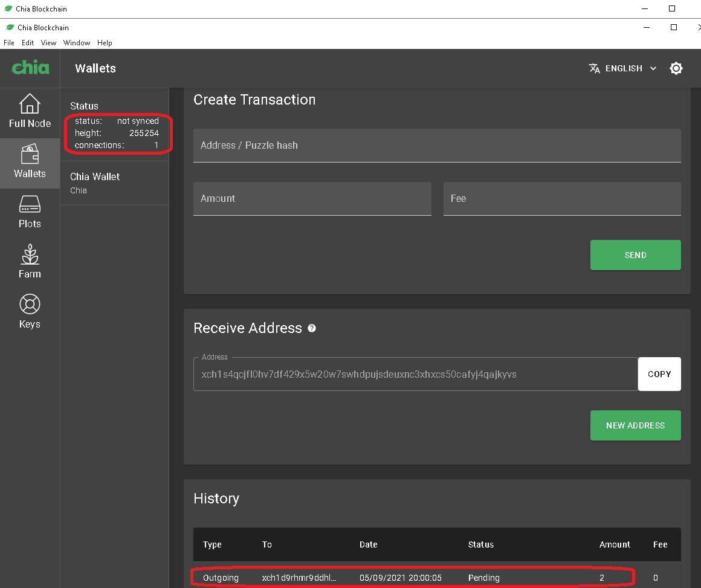Viewport: 701px width, 588px height.
Task: Click the Pending status cell
Action: [483, 578]
